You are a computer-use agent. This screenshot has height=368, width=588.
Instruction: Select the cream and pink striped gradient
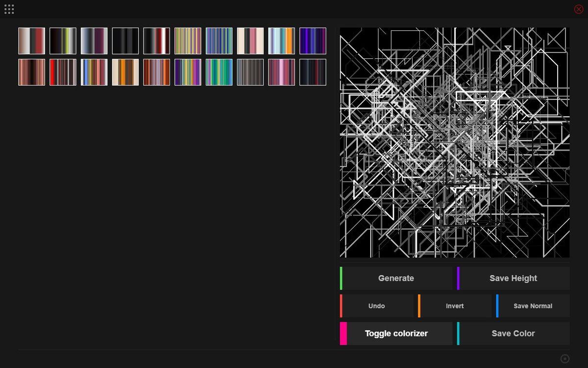pyautogui.click(x=250, y=41)
